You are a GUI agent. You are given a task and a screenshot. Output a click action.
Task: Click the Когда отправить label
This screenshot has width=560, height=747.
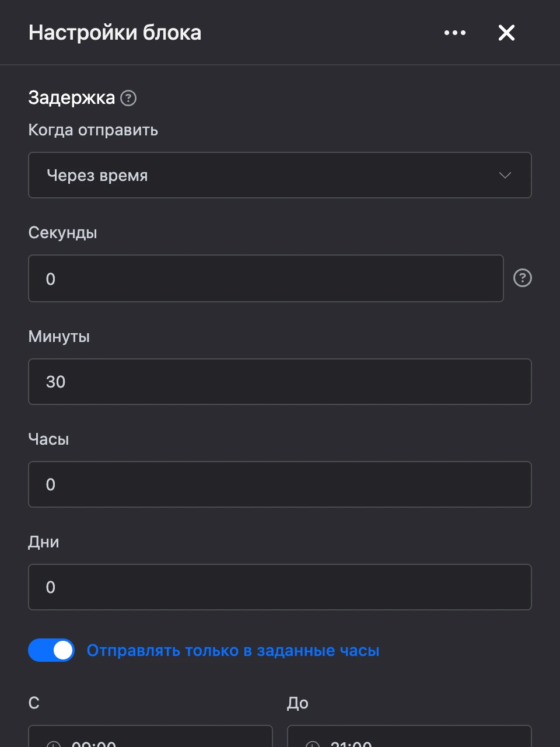(x=93, y=130)
